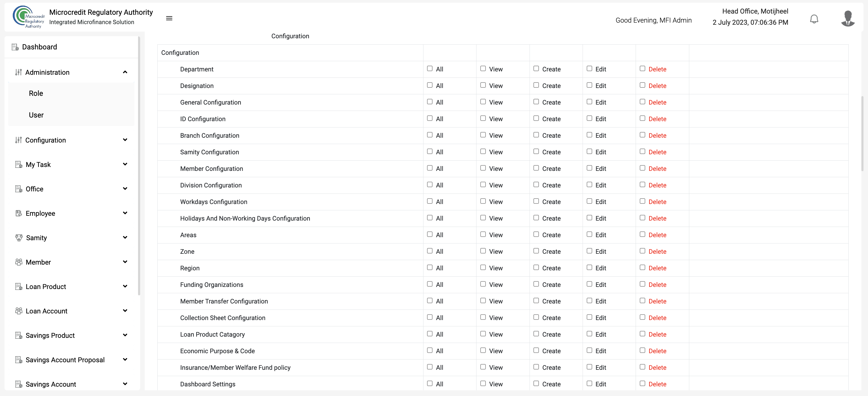Check Edit for Insurance/Member Welfare Fund policy
The image size is (868, 396).
click(x=589, y=367)
